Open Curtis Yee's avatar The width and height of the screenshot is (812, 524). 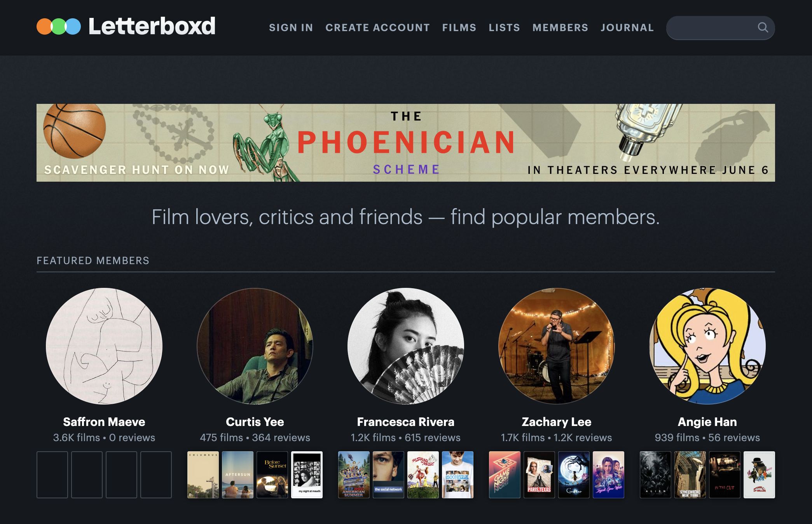tap(255, 346)
